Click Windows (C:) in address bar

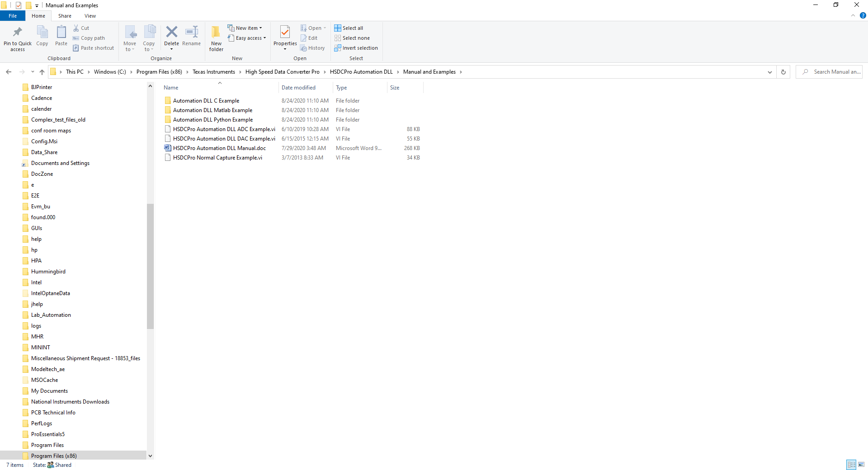point(110,72)
